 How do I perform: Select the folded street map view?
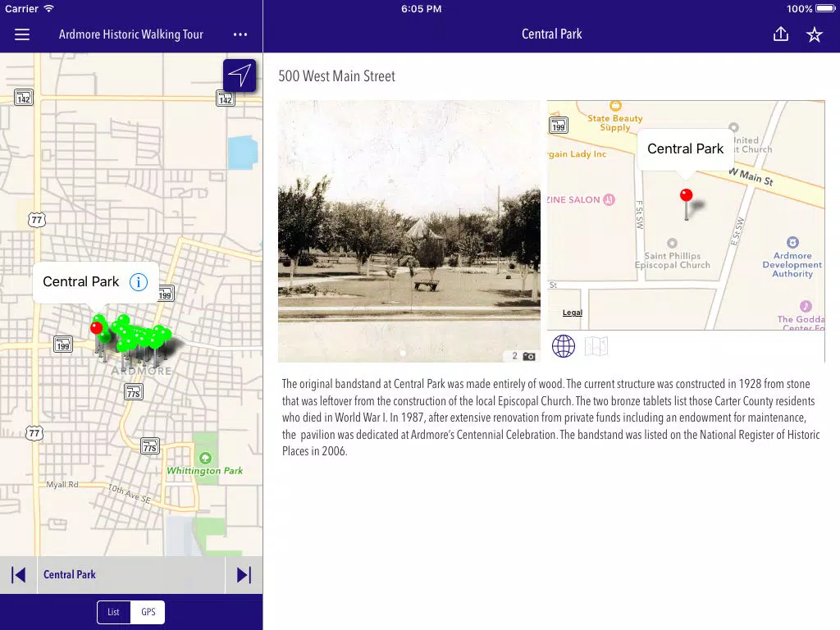point(596,346)
